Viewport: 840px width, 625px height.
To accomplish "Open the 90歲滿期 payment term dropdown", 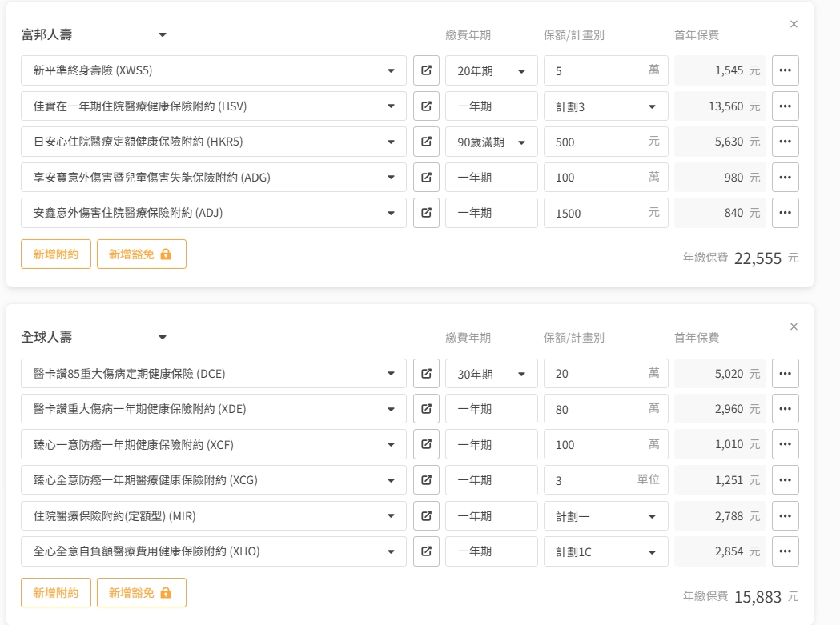I will pyautogui.click(x=491, y=142).
